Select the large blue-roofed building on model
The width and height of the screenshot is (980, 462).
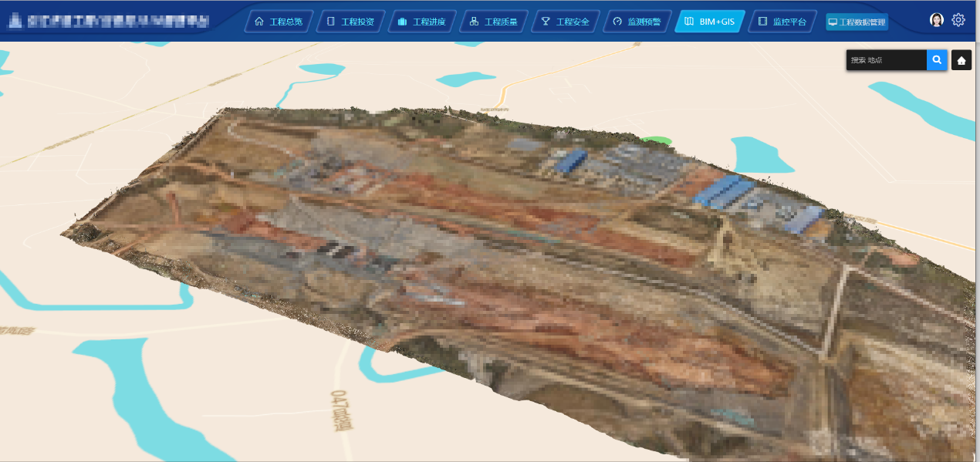(x=724, y=191)
